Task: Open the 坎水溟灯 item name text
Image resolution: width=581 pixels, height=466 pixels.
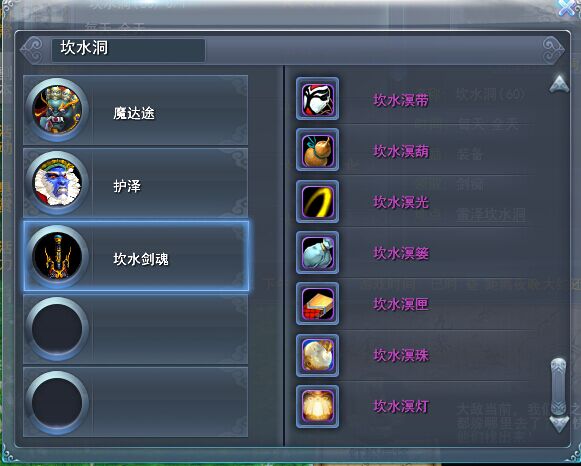Action: click(x=401, y=407)
